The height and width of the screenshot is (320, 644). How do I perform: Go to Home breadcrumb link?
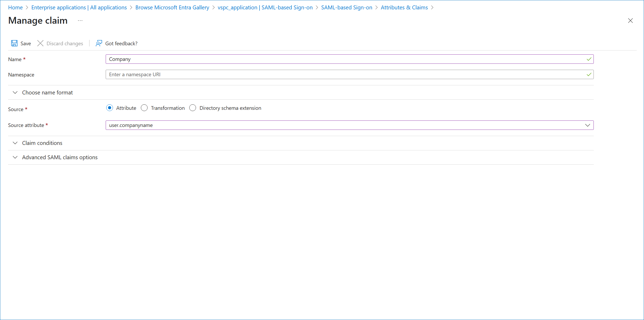coord(15,8)
